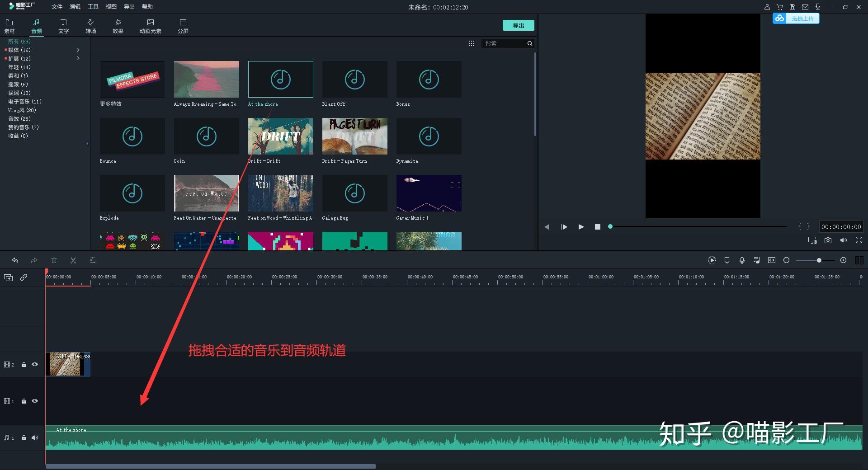Click the timeline zoom out minus icon

786,260
